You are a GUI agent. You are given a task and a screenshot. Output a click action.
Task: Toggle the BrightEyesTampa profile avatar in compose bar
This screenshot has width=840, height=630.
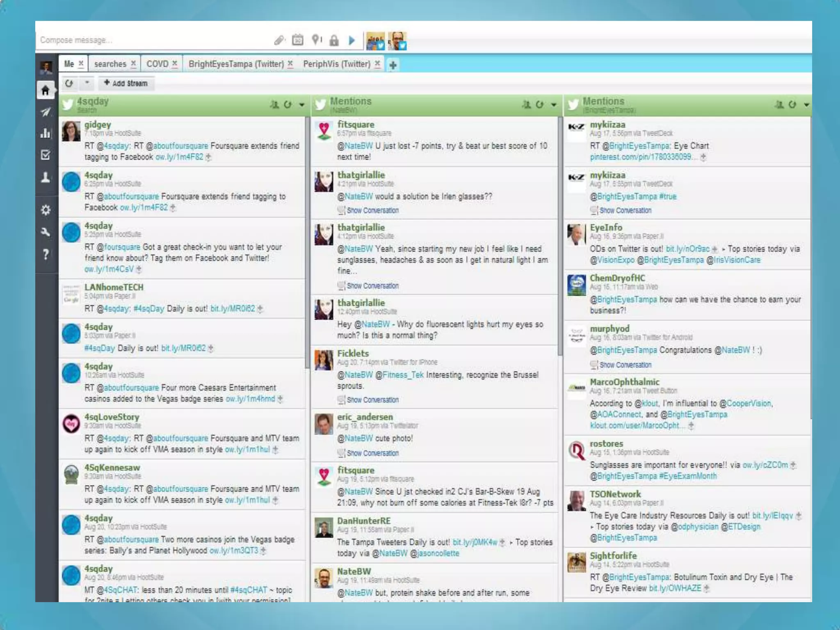(375, 41)
